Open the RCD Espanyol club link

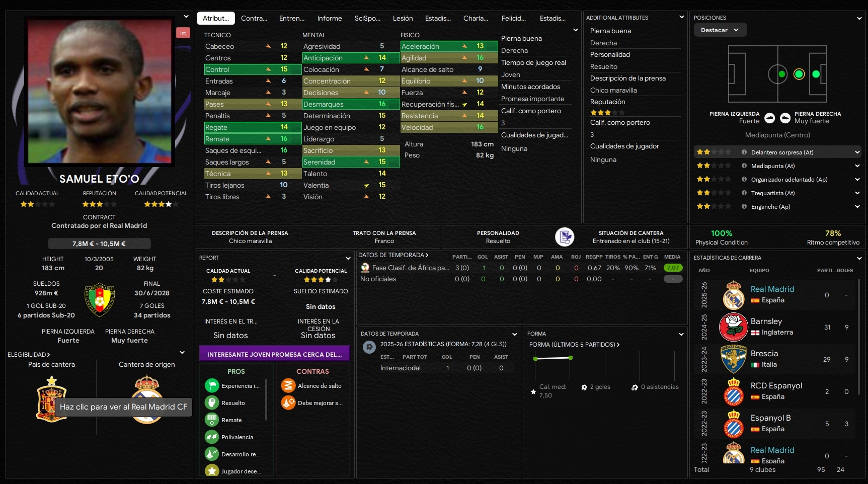pyautogui.click(x=776, y=385)
